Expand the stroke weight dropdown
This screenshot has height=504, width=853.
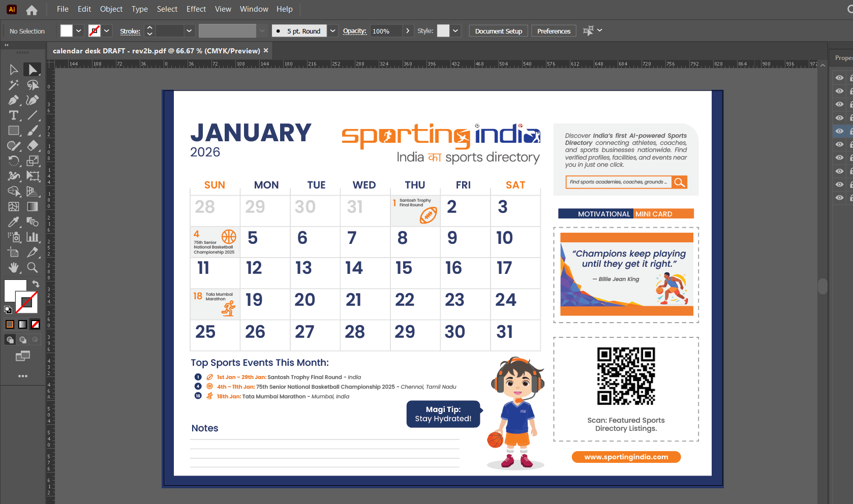[189, 31]
